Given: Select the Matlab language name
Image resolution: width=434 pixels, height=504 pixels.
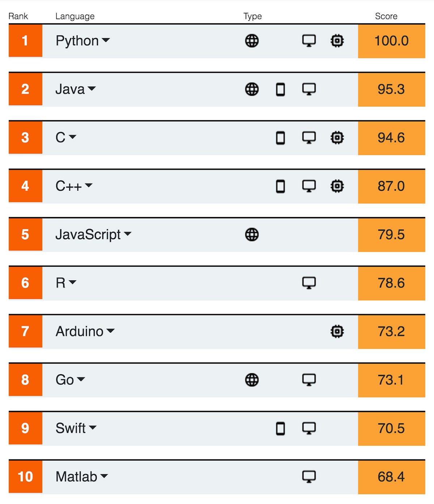Looking at the screenshot, I should pos(76,476).
